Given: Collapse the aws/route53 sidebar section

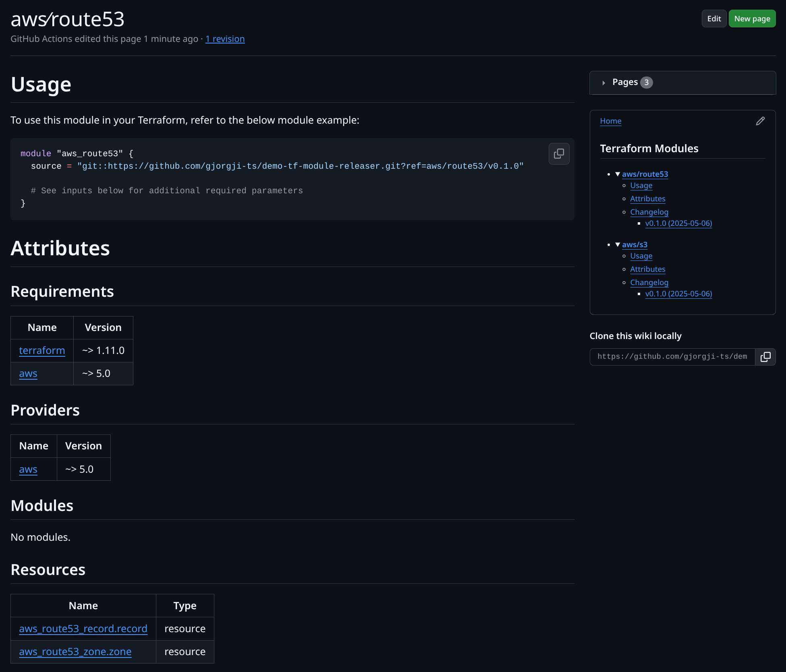Looking at the screenshot, I should (618, 174).
